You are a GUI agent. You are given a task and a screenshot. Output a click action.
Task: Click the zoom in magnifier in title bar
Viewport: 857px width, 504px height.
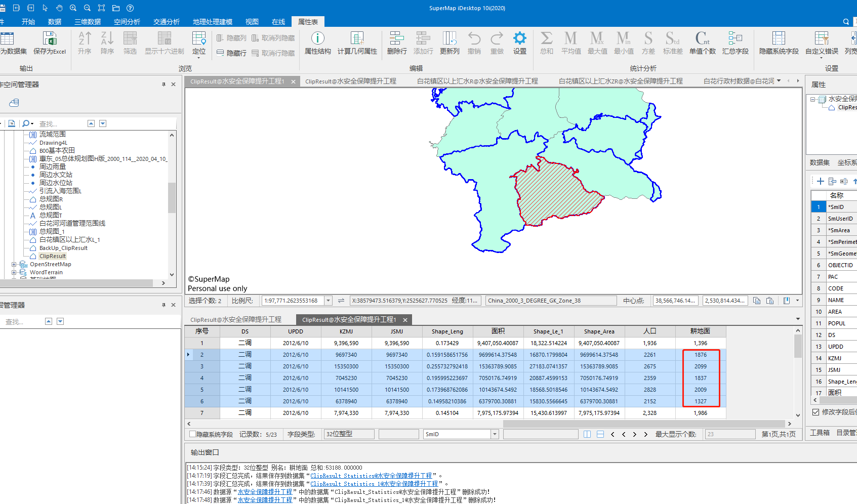click(x=73, y=8)
